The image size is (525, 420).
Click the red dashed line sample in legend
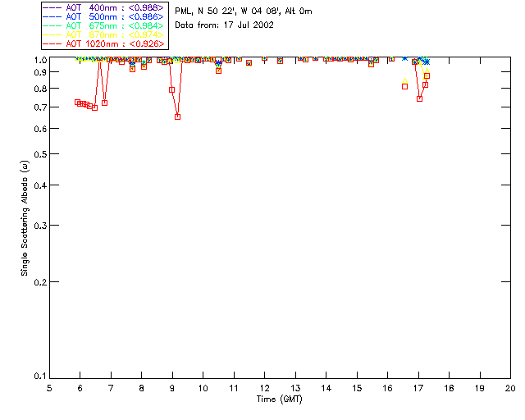(52, 43)
